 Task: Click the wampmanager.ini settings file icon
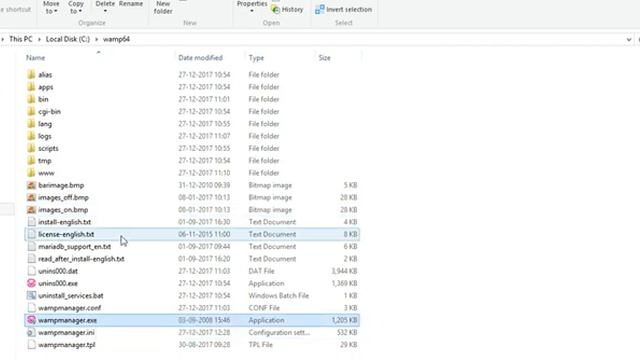31,333
